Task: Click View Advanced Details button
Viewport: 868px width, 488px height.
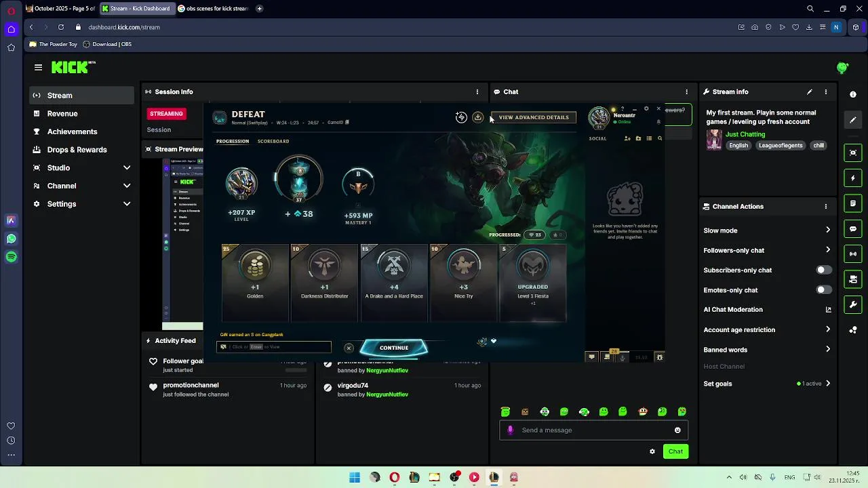Action: [x=534, y=117]
